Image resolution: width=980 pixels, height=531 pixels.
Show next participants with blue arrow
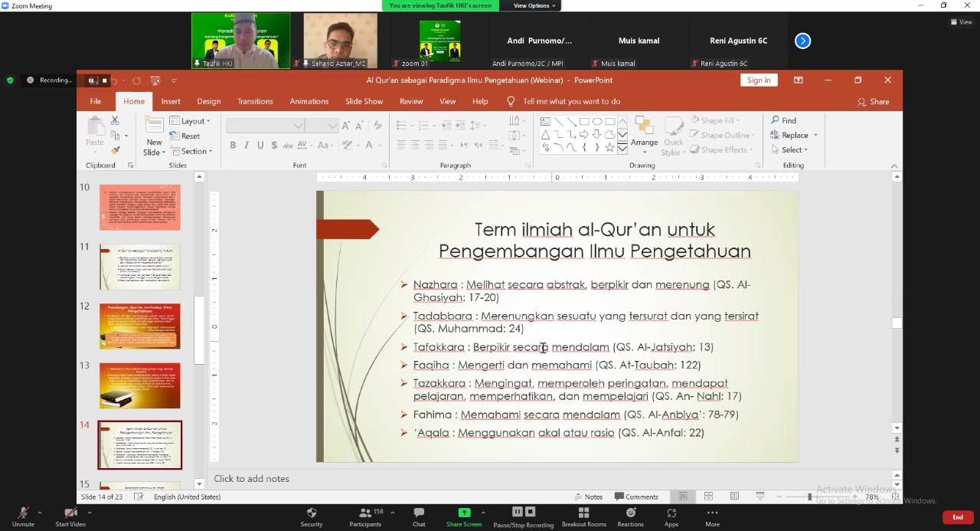click(x=802, y=41)
